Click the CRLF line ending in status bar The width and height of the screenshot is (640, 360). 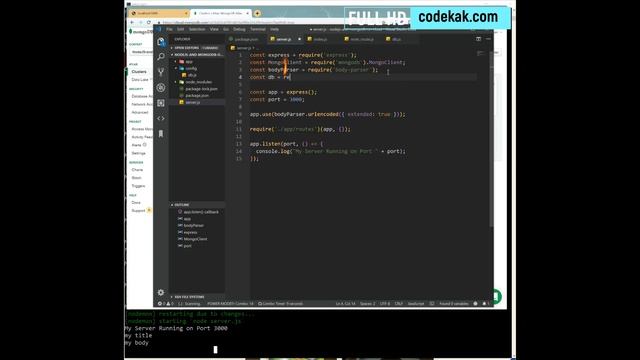pos(399,304)
